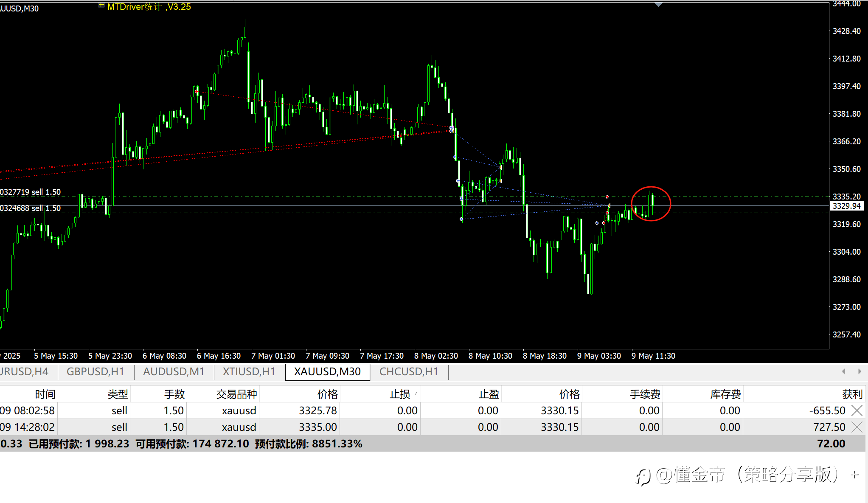The image size is (868, 503).
Task: Click the used margin value 1 998.23
Action: pos(107,444)
